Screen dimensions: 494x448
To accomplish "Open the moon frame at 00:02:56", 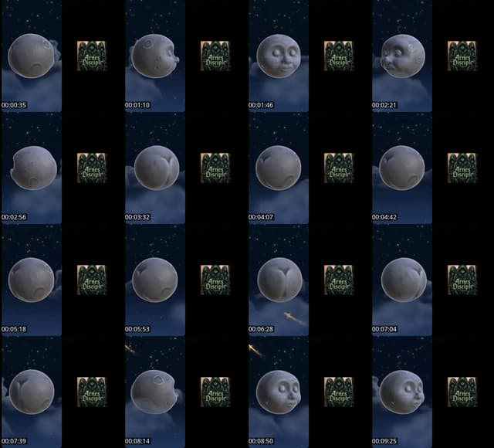I will [x=32, y=168].
